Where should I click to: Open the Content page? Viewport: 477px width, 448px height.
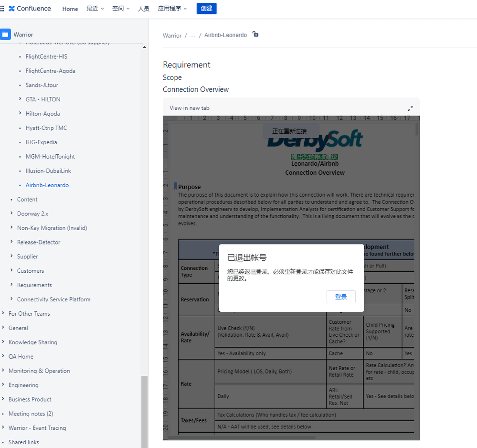click(27, 200)
